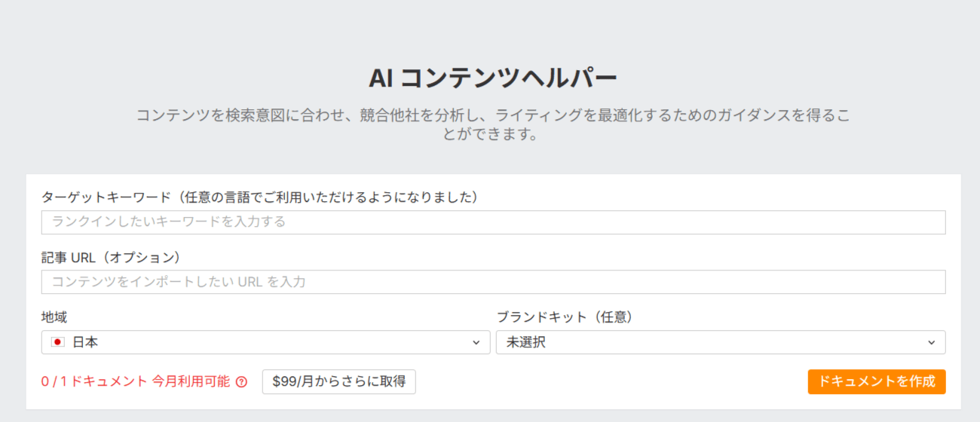The height and width of the screenshot is (422, 980).
Task: Click the $99/月からさらに取得 button
Action: pyautogui.click(x=338, y=381)
